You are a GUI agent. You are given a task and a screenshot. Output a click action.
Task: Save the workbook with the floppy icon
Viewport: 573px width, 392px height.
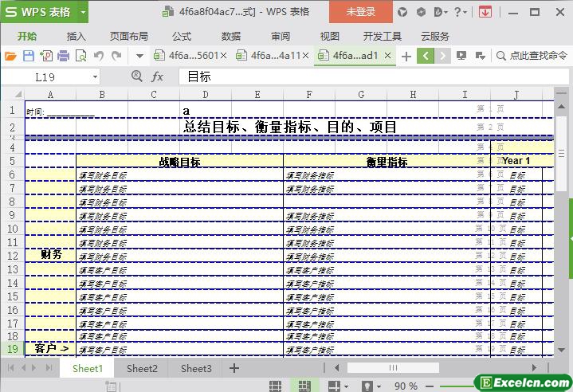coord(29,56)
